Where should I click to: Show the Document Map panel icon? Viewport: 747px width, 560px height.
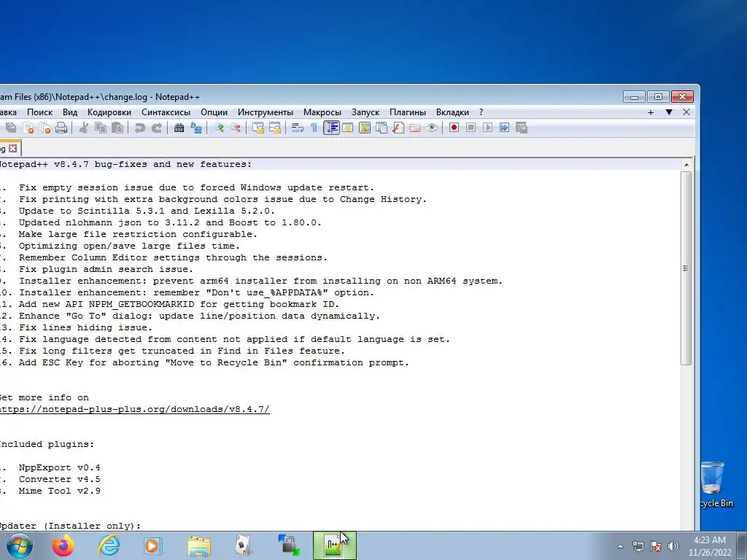365,128
